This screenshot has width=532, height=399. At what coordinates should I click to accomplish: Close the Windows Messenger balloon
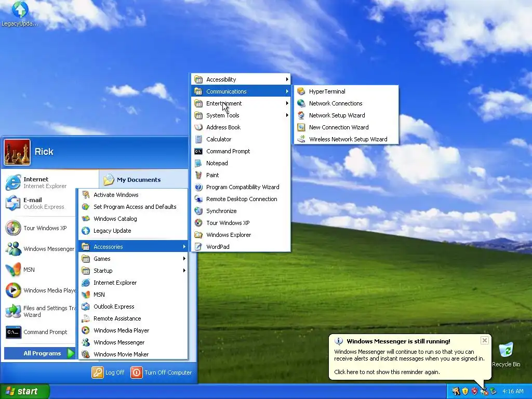(x=485, y=340)
